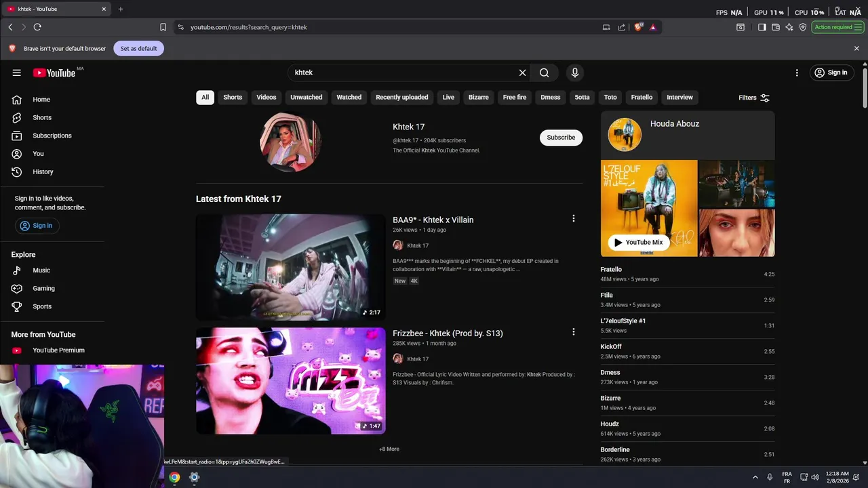Click the sidebar Sign in button

[x=37, y=226]
